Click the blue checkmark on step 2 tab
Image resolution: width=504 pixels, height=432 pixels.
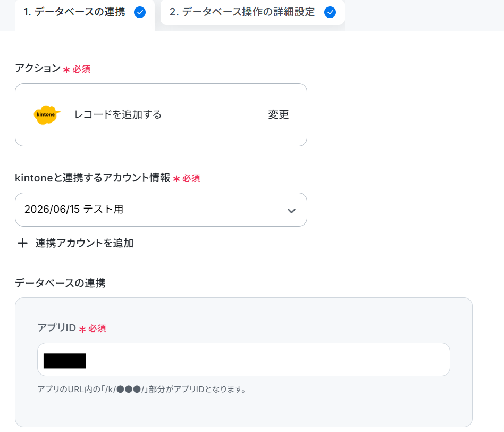[330, 12]
